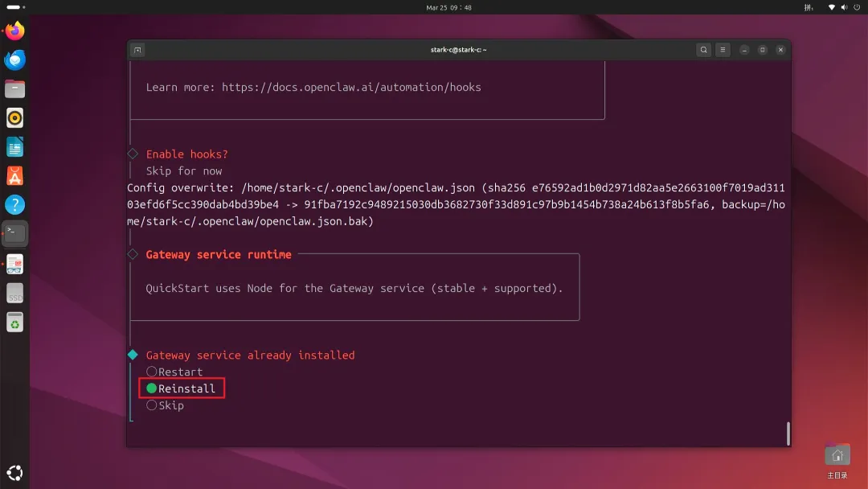Open the input method indicator in top bar
The width and height of the screenshot is (868, 489).
click(x=809, y=7)
